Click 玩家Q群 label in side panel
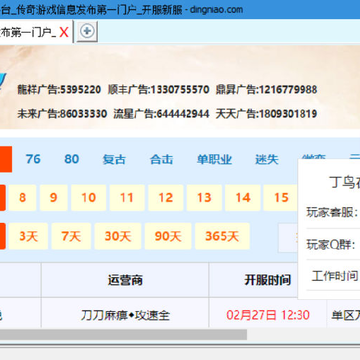This screenshot has width=360, height=360. point(330,244)
